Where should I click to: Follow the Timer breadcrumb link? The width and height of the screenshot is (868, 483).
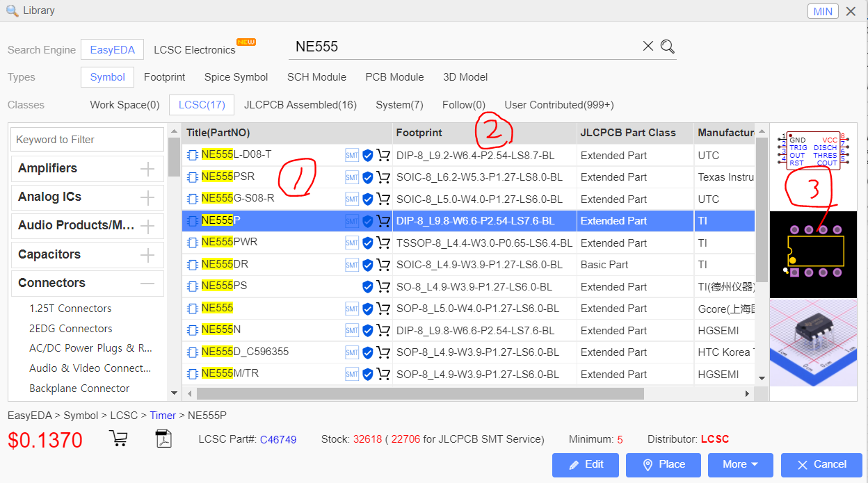point(163,416)
